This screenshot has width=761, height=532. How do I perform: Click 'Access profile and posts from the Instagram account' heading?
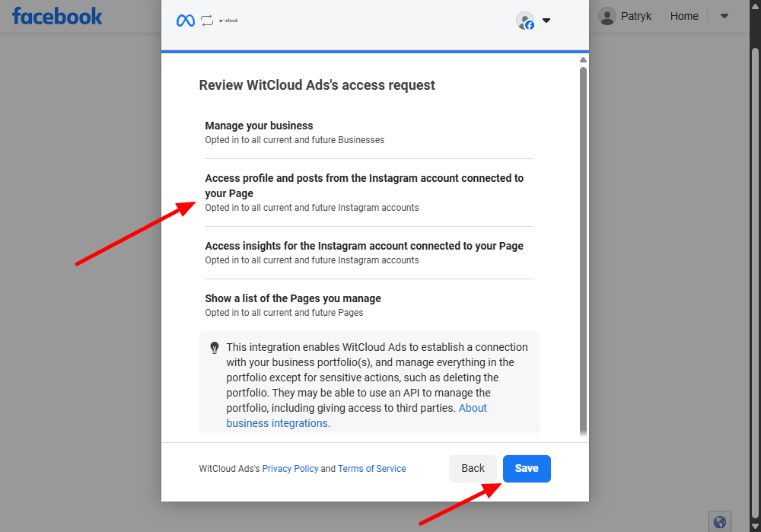coord(364,186)
